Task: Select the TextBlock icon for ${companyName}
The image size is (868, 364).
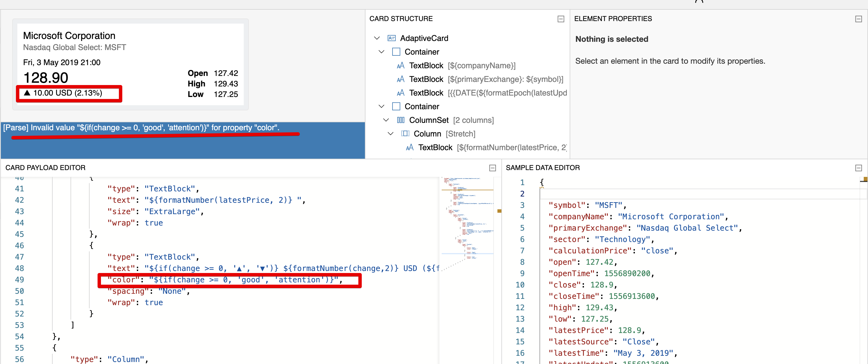Action: click(x=400, y=65)
